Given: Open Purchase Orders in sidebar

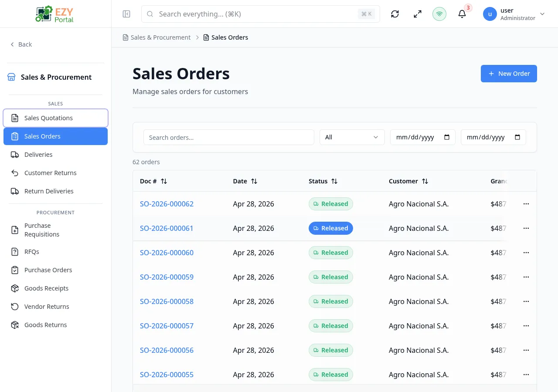Looking at the screenshot, I should coord(55,270).
